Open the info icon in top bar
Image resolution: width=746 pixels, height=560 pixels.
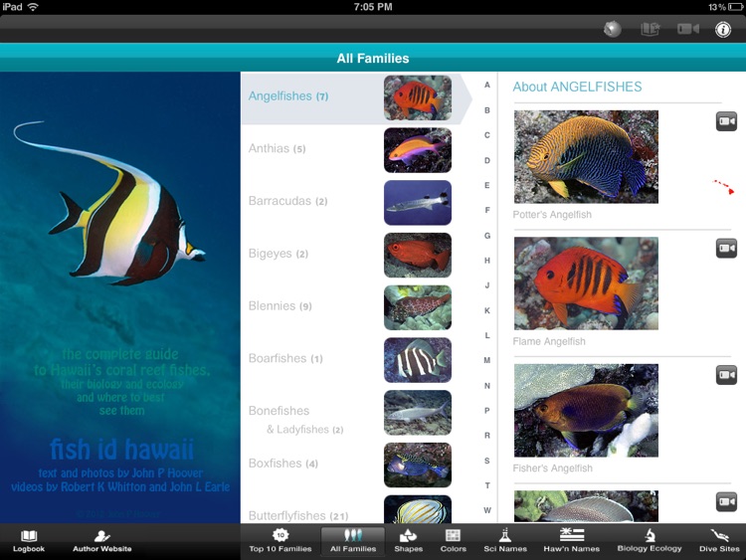pyautogui.click(x=722, y=30)
